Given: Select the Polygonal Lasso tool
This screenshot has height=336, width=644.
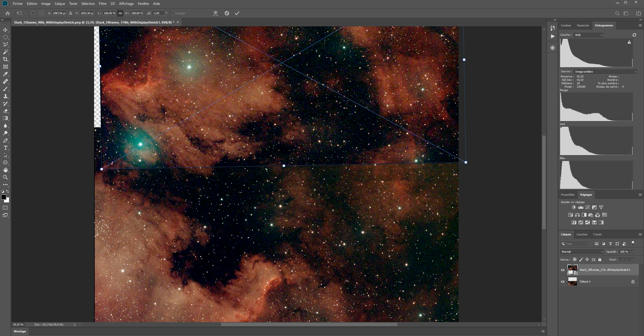Looking at the screenshot, I should tap(5, 45).
